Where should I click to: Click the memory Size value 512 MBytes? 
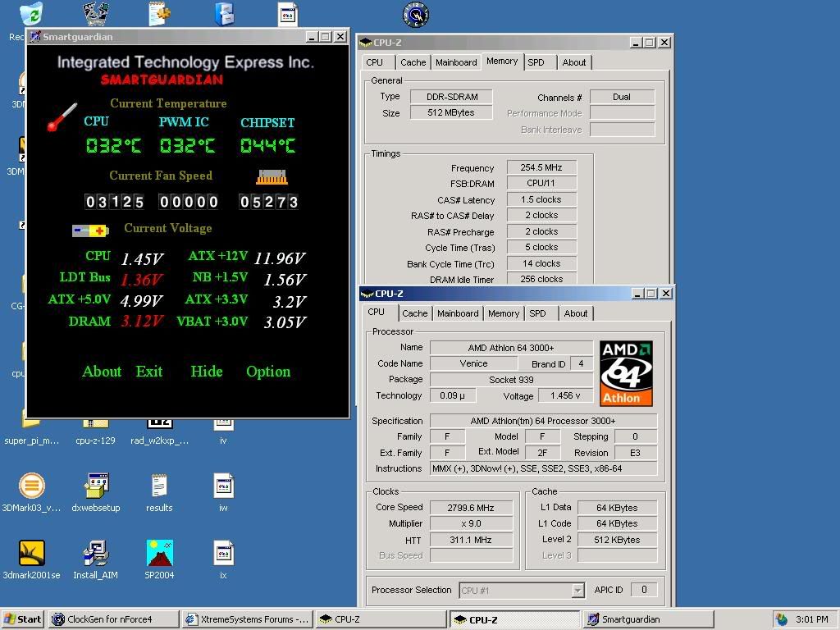click(451, 112)
